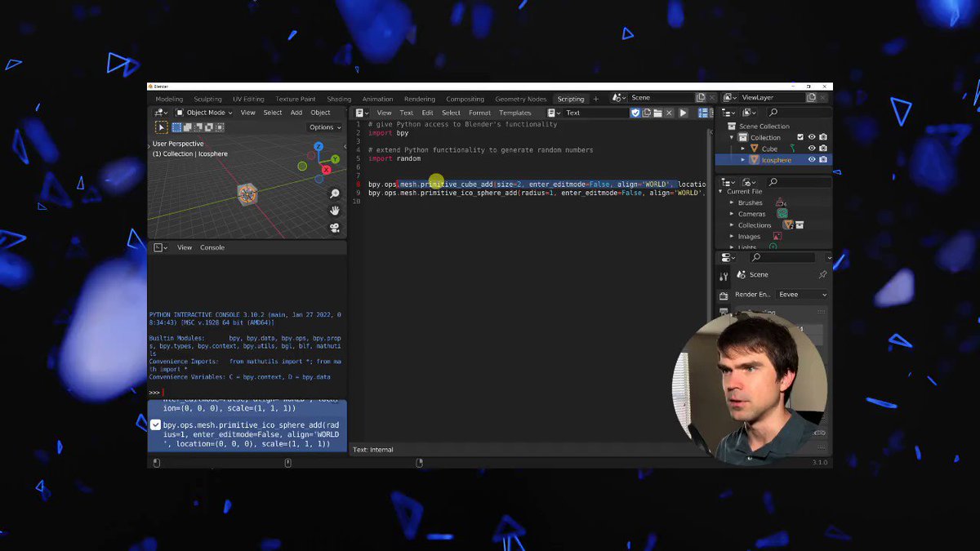This screenshot has width=980, height=551.
Task: Open text editor type dropdown
Action: (363, 113)
